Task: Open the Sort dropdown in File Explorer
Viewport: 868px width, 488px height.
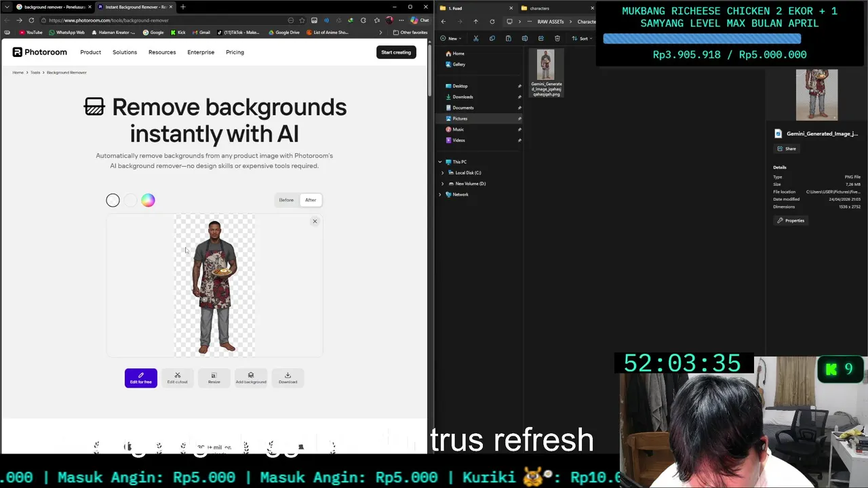Action: click(583, 39)
